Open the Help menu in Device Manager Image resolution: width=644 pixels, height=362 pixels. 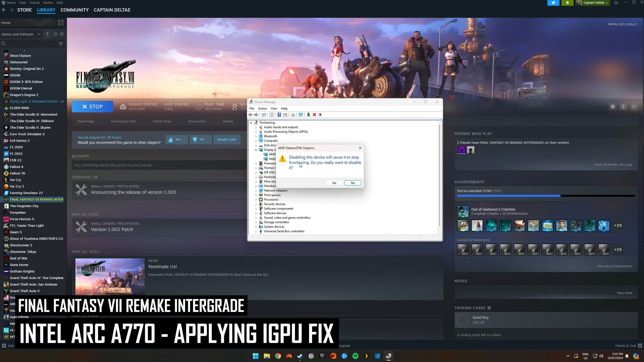click(284, 108)
